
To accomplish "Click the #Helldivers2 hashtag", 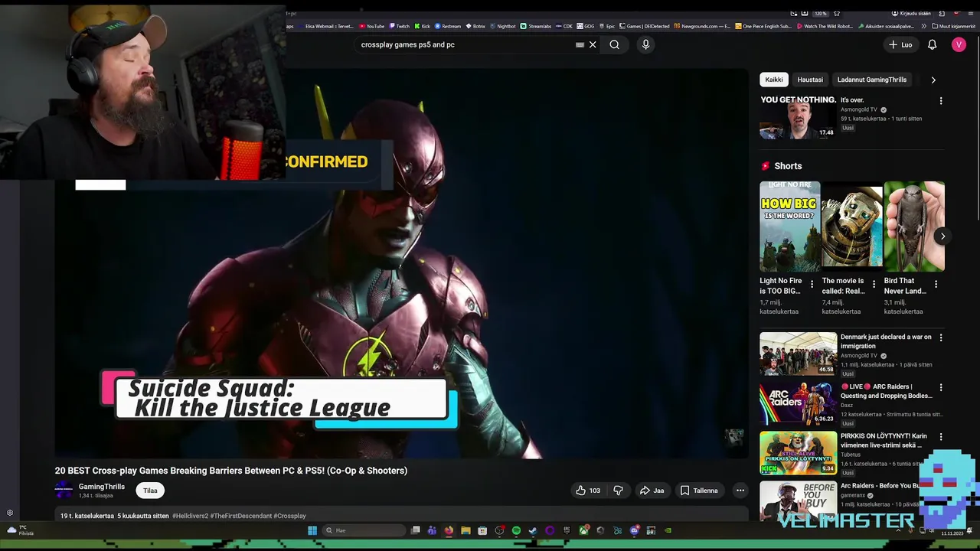I will tap(190, 516).
